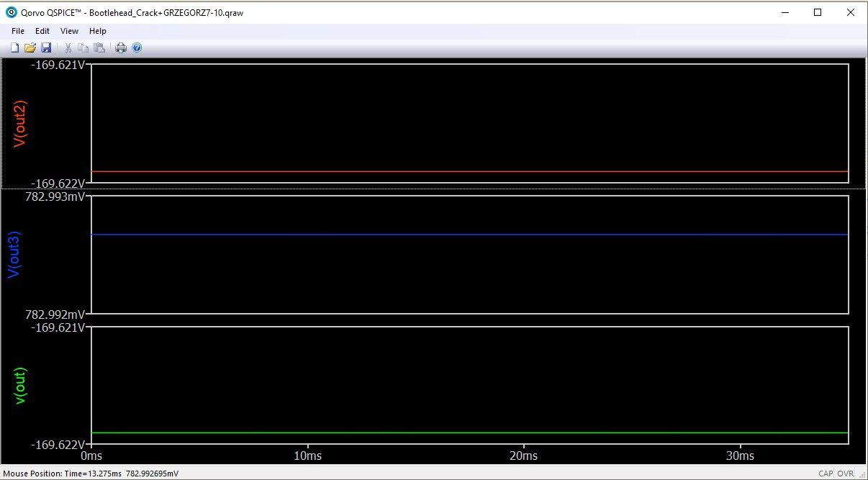This screenshot has height=480, width=868.
Task: Click the Cut scissors icon
Action: [x=68, y=47]
